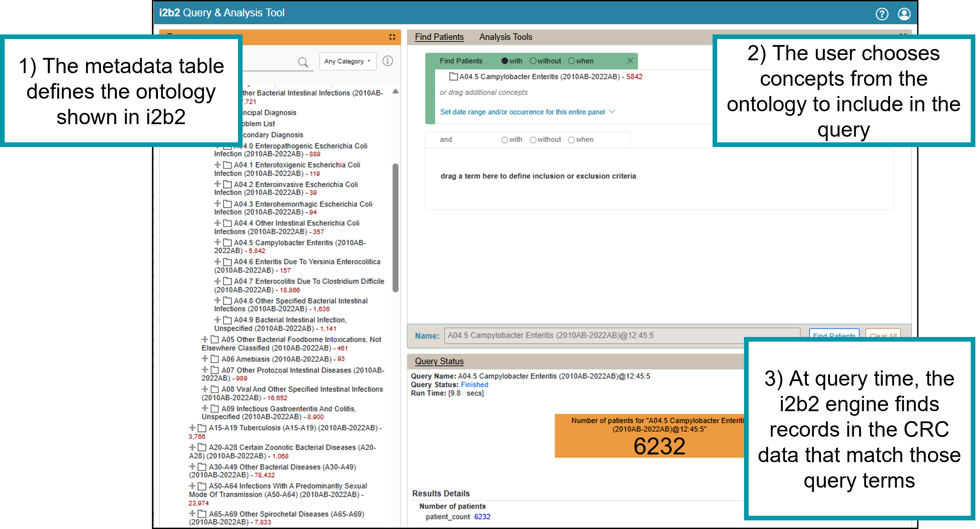Viewport: 980px width, 529px height.
Task: Click the search magnifier icon
Action: [303, 62]
